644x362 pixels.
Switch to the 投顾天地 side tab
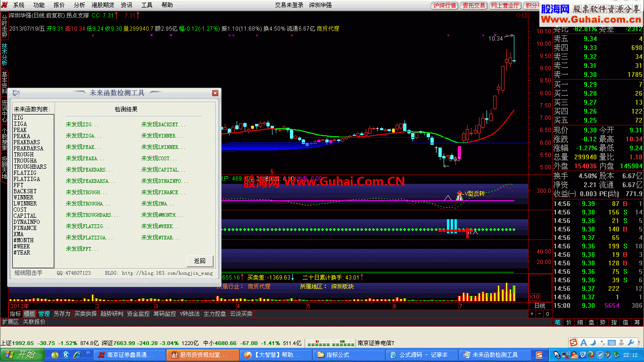(4, 168)
